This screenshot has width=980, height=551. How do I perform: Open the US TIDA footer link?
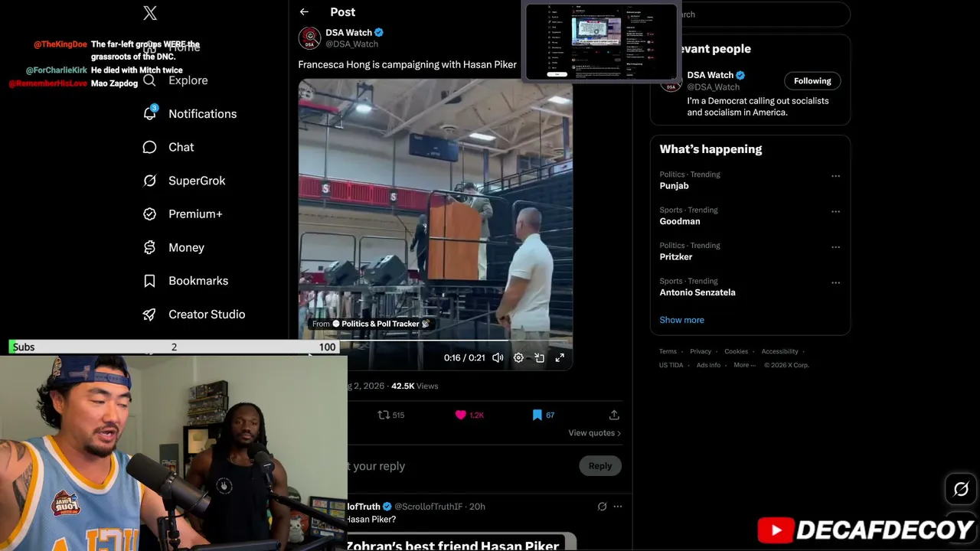click(x=671, y=365)
